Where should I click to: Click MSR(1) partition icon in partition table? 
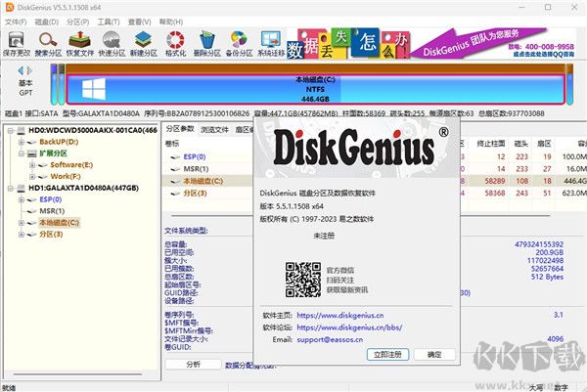pyautogui.click(x=175, y=169)
